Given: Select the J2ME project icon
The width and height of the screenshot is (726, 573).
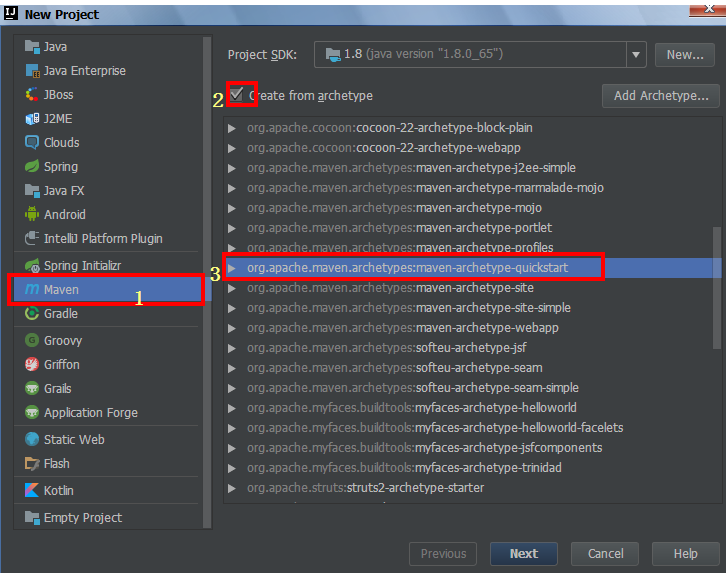Looking at the screenshot, I should (x=32, y=118).
